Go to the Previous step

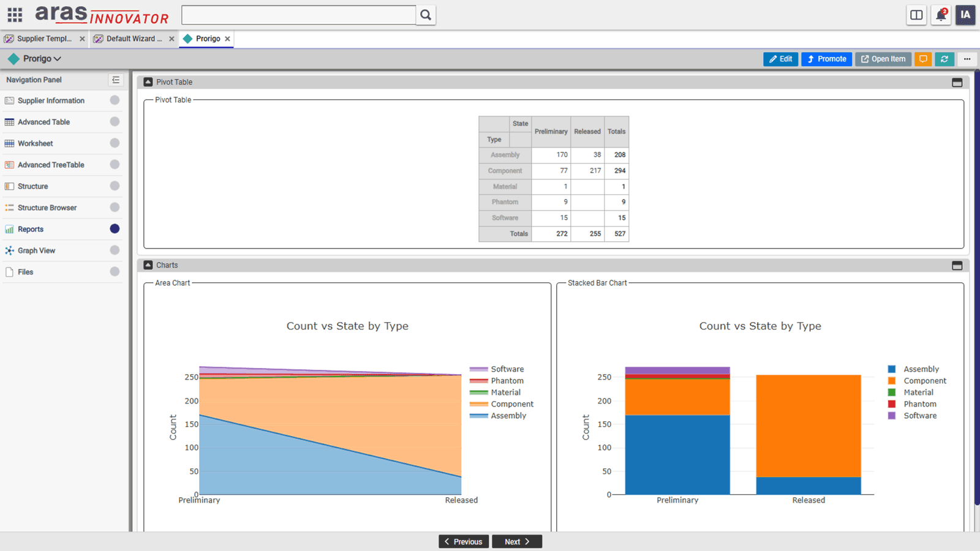click(464, 542)
